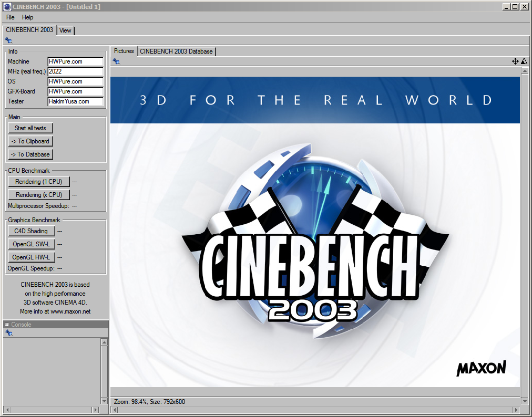Click the MHz (real freq.) input field

coord(75,71)
